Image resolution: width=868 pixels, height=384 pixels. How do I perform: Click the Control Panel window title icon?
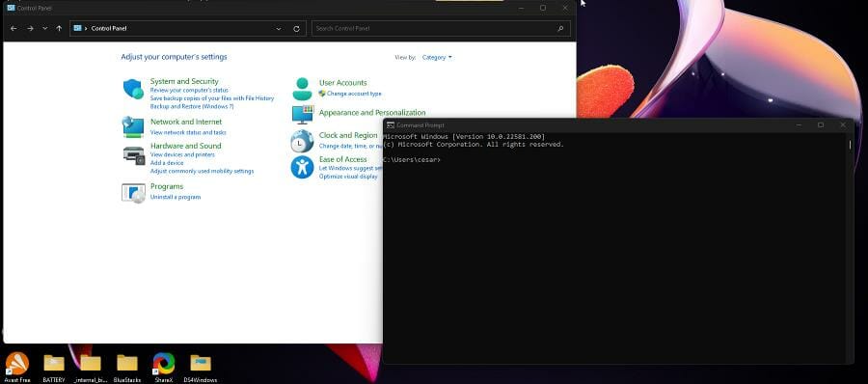click(x=11, y=8)
